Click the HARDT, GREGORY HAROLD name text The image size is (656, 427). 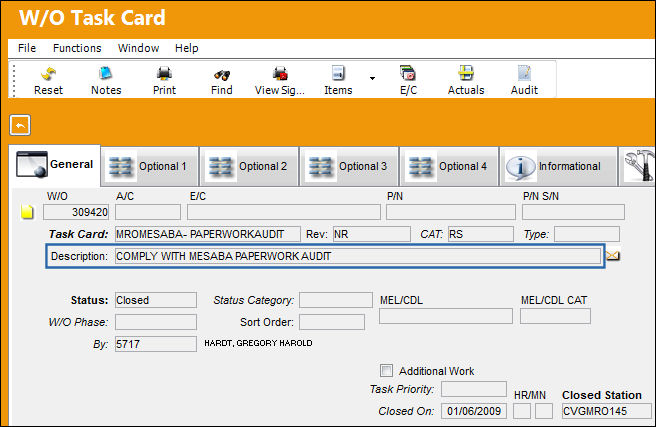pyautogui.click(x=258, y=343)
